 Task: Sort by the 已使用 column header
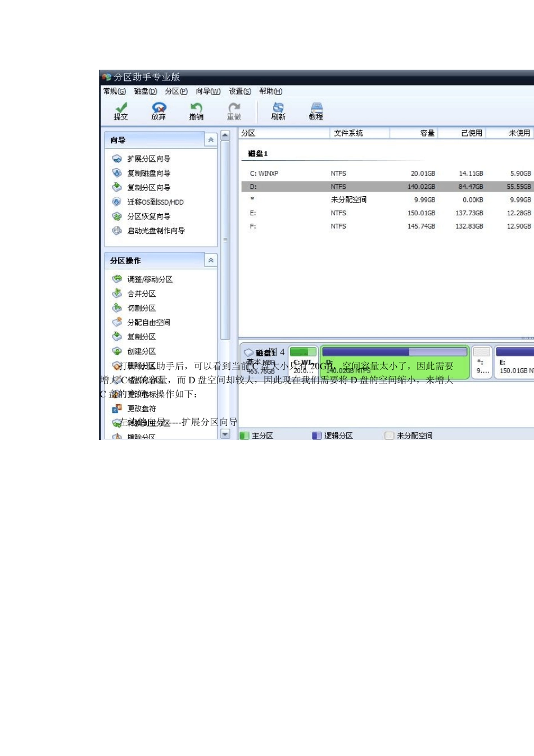[461, 133]
